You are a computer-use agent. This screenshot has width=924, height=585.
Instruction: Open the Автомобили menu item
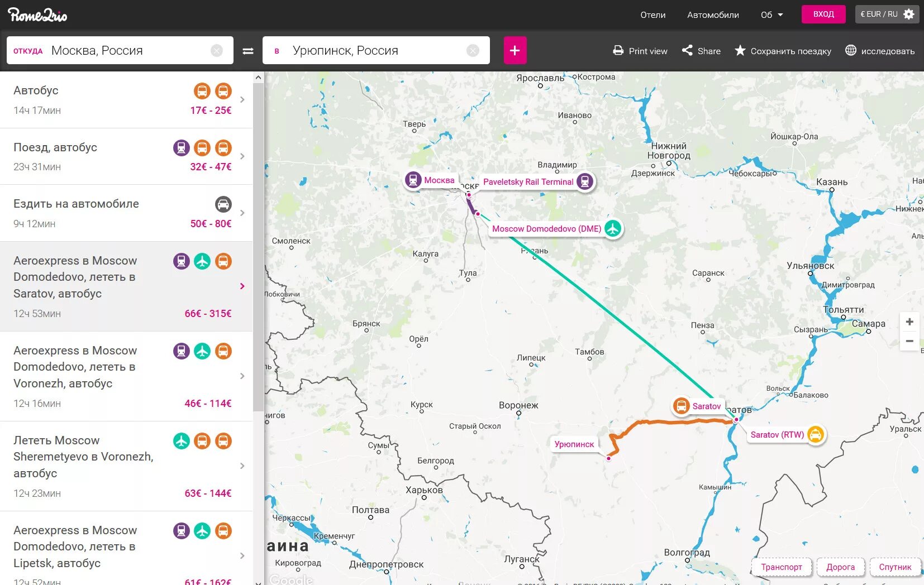pyautogui.click(x=713, y=15)
